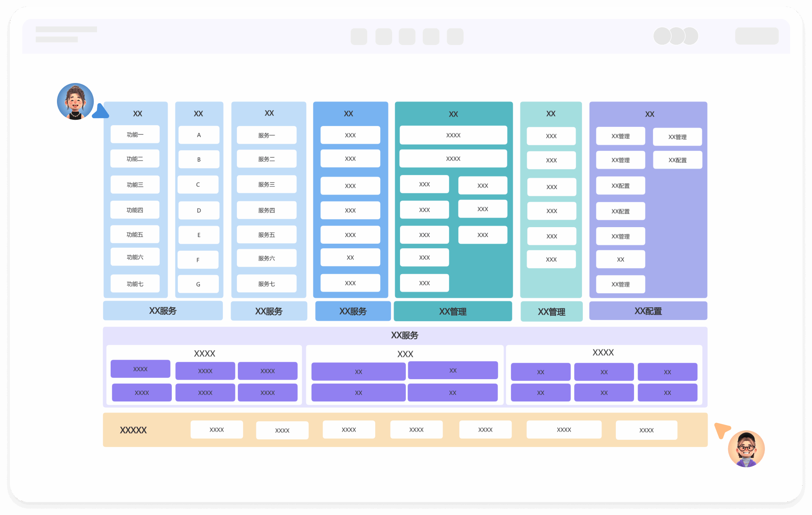Image resolution: width=812 pixels, height=515 pixels.
Task: Click the glasses avatar at bottom right
Action: [746, 449]
